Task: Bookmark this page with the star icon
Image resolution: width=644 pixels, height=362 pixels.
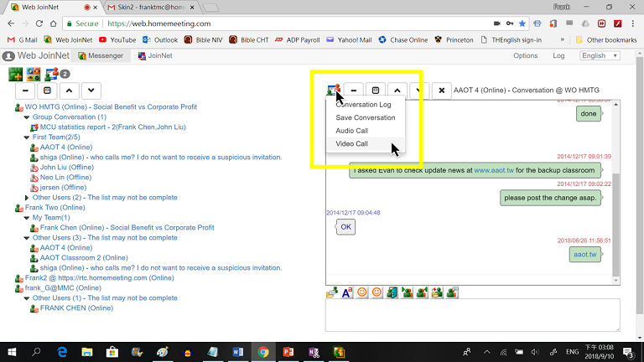Action: [x=522, y=23]
